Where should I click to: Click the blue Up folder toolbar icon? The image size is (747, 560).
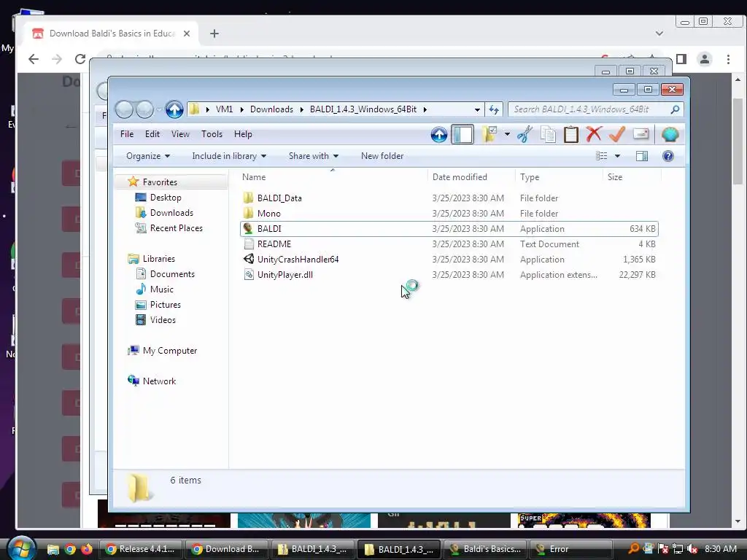438,135
